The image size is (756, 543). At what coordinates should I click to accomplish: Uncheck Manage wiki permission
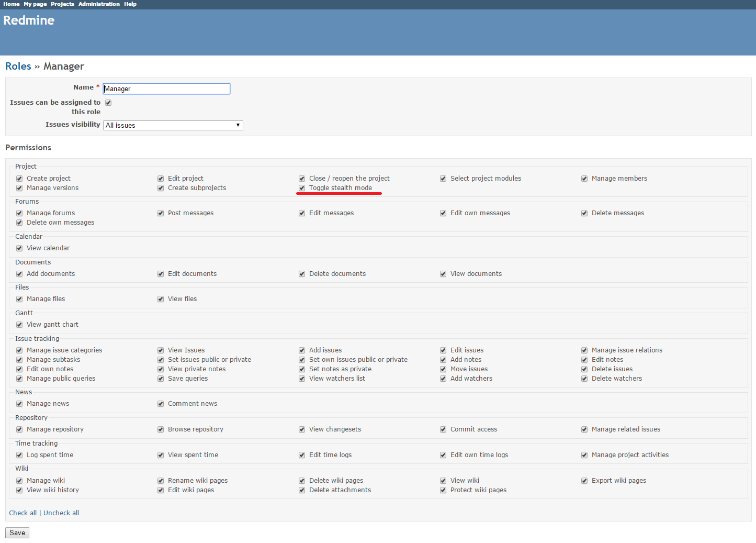tap(19, 481)
